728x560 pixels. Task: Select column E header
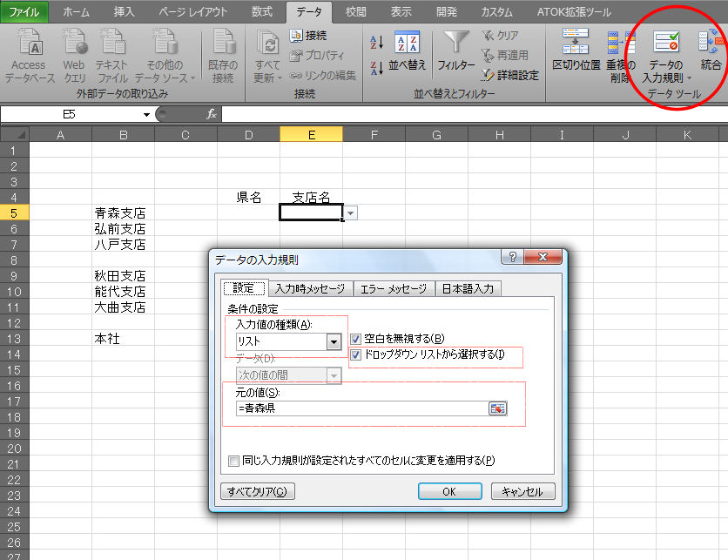point(312,135)
